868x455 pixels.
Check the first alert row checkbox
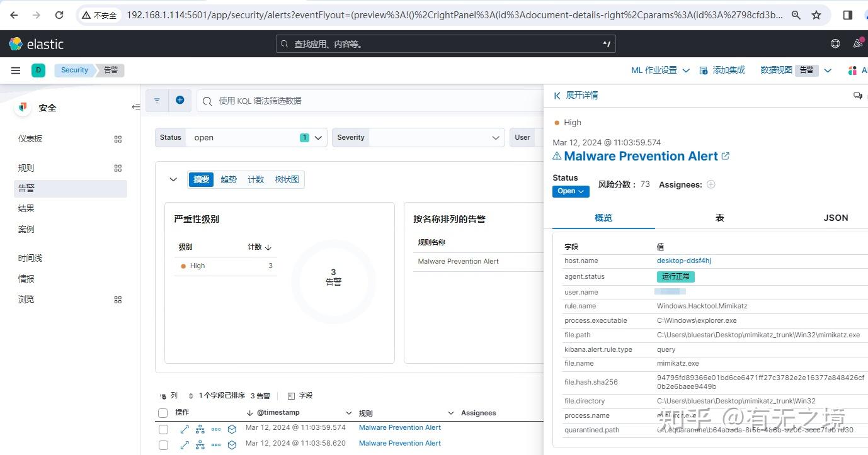[x=163, y=429]
